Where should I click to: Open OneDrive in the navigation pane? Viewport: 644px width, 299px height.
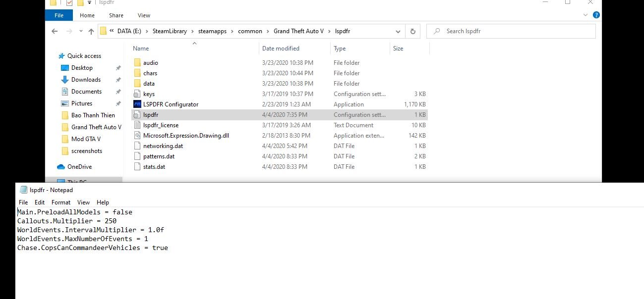(79, 167)
